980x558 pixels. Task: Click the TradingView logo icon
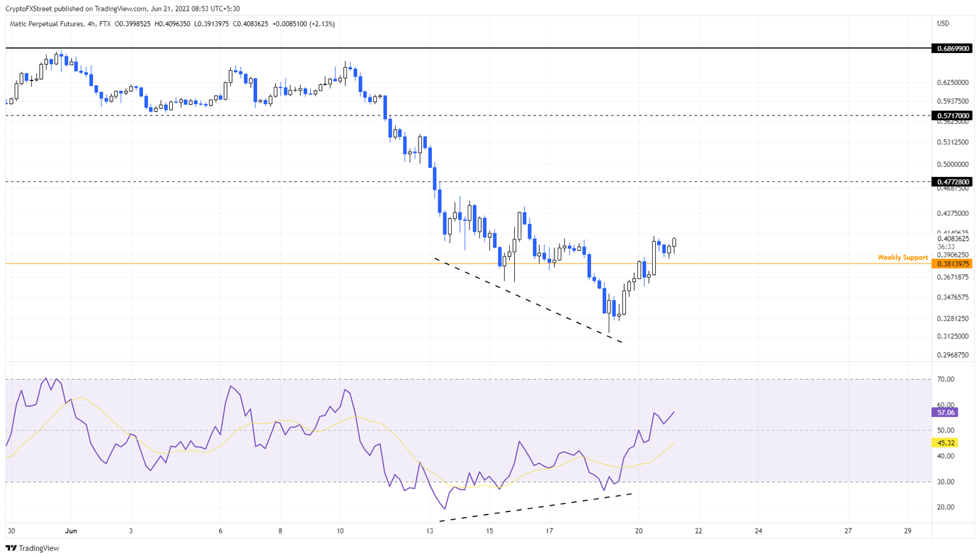click(11, 548)
